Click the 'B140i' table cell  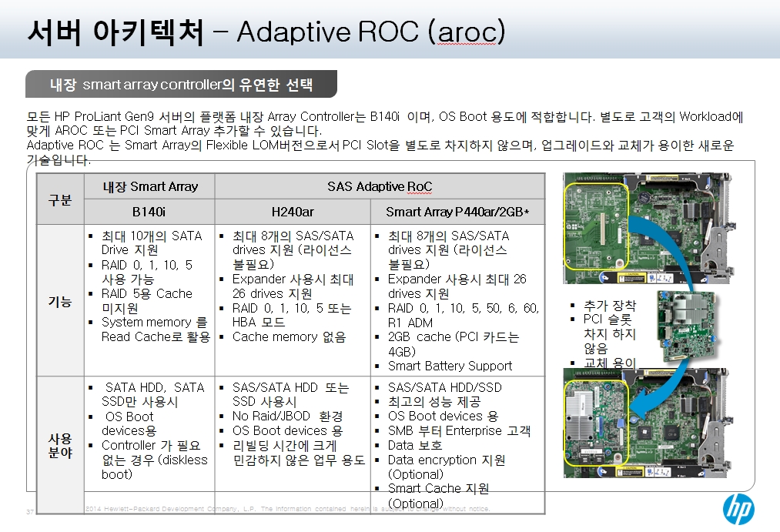point(149,212)
